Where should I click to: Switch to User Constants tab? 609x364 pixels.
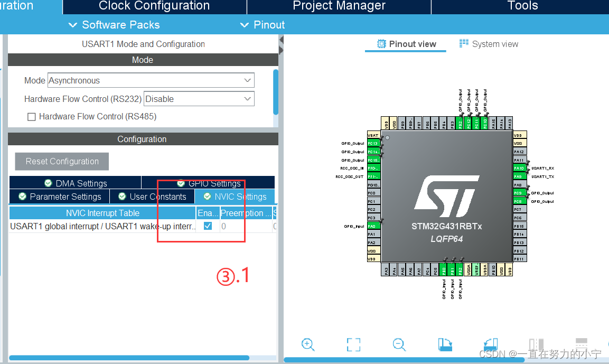click(152, 197)
